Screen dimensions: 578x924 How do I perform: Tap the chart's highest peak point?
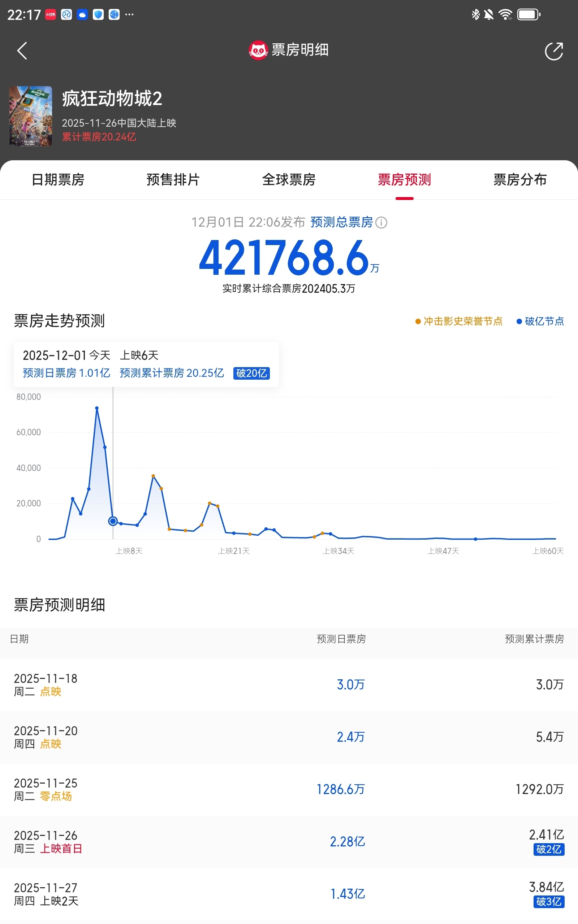click(x=97, y=408)
